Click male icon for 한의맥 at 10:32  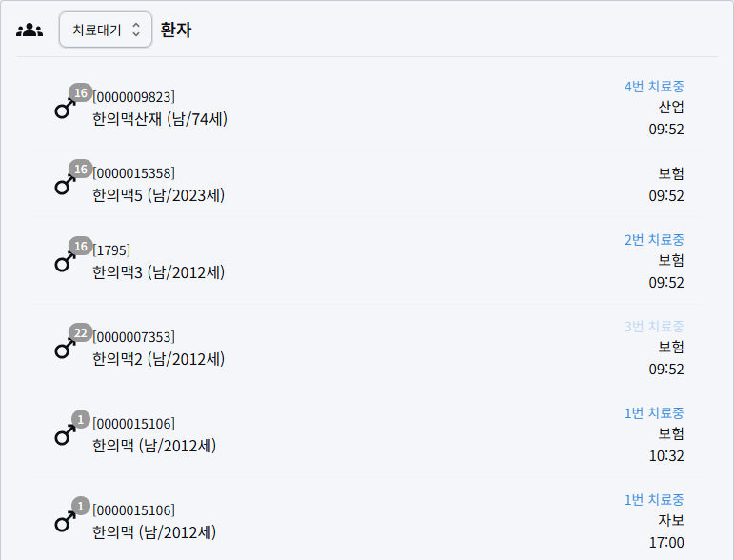click(x=64, y=436)
